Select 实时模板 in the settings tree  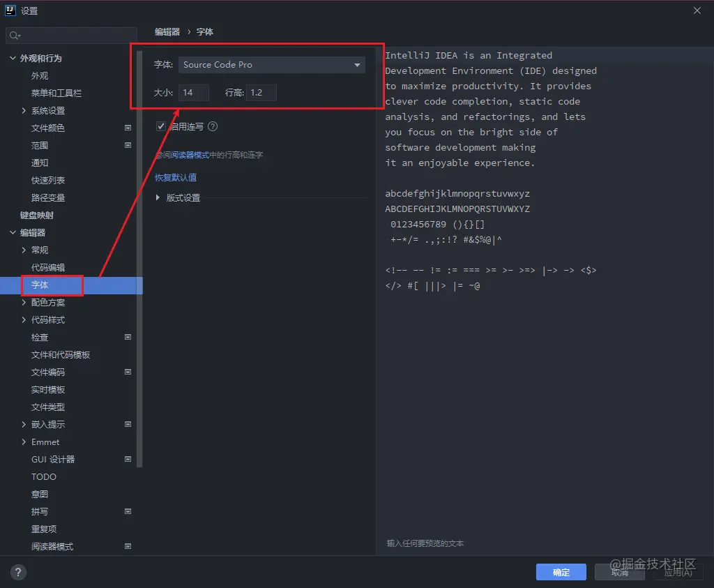(48, 389)
